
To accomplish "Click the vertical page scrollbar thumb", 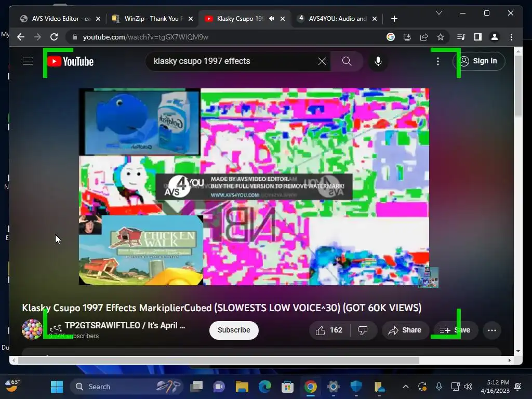I will [518, 86].
